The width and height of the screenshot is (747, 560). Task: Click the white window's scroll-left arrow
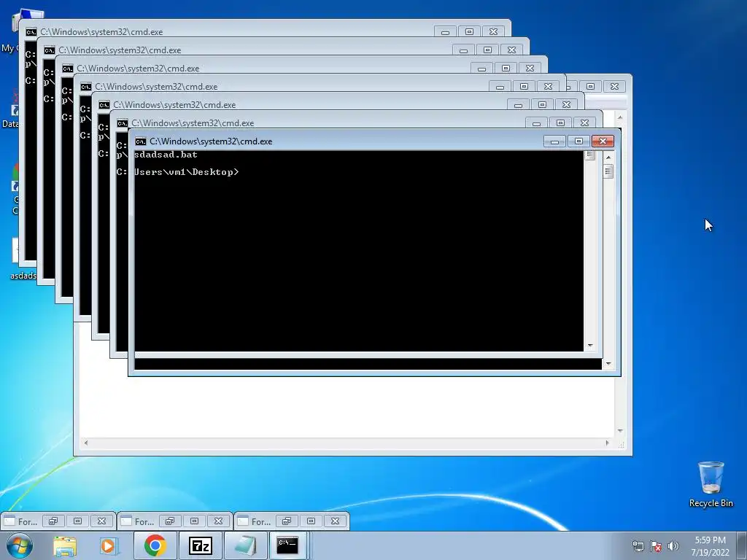86,443
